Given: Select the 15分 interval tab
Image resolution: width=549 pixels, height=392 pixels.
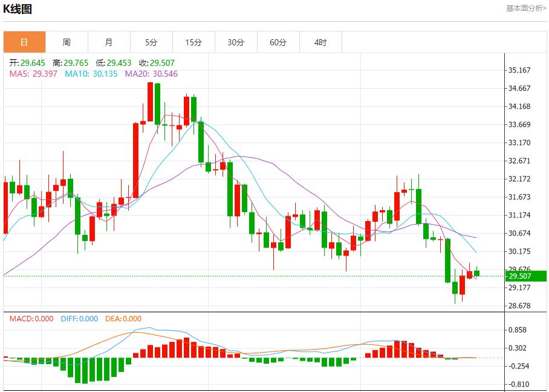Looking at the screenshot, I should pyautogui.click(x=193, y=42).
